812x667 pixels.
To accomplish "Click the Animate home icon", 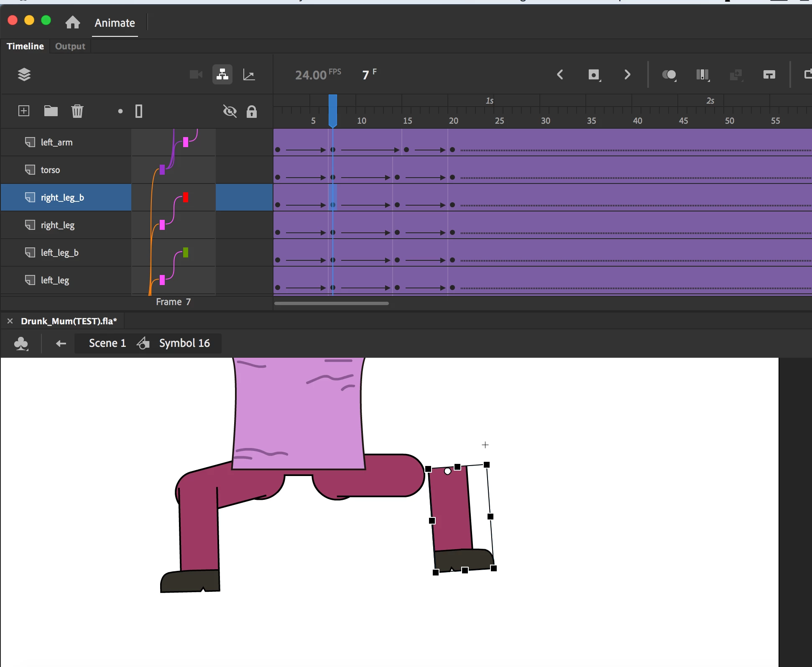I will (73, 22).
